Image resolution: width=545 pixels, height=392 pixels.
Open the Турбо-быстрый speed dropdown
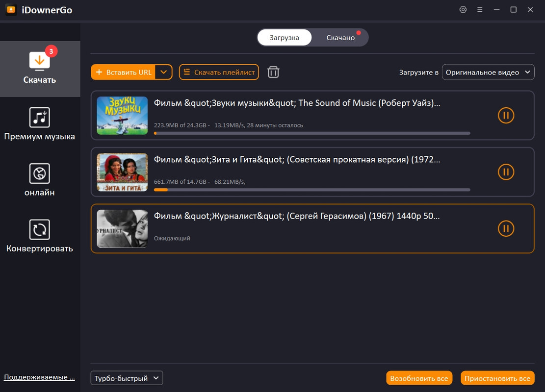click(x=127, y=378)
